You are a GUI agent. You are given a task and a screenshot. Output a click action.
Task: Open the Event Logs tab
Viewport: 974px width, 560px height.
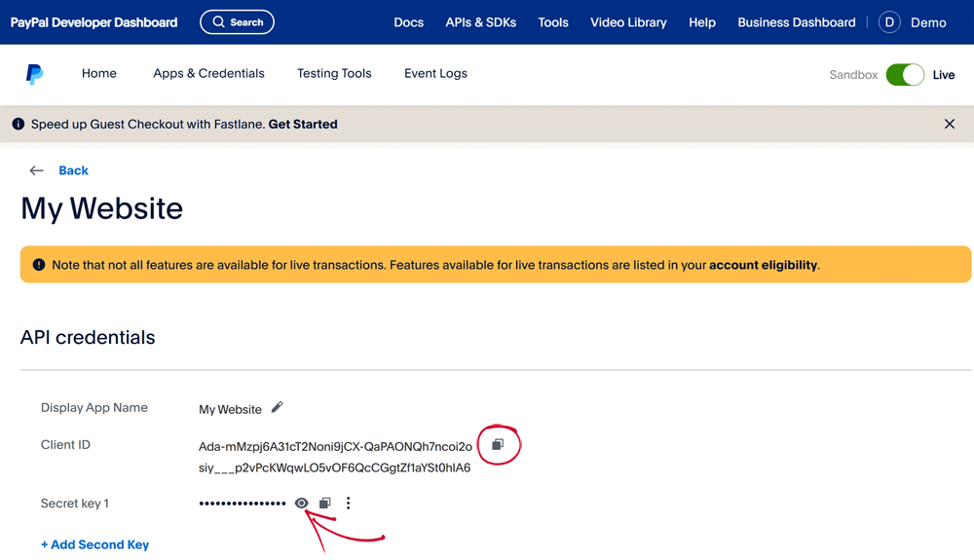tap(435, 73)
